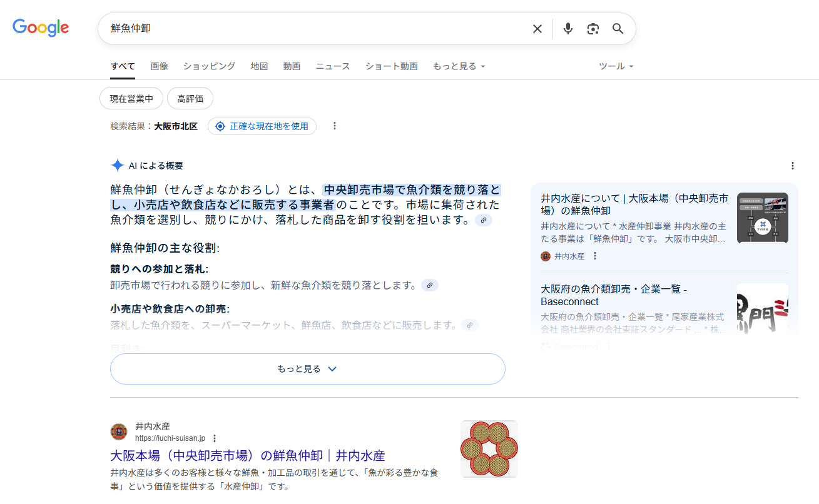Screen dimensions: 819x504
Task: Click the magnifying glass search icon
Action: 618,29
